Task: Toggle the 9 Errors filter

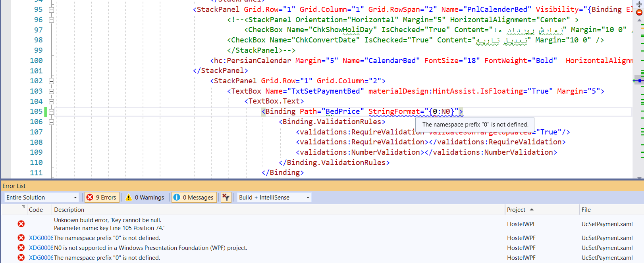Action: pyautogui.click(x=102, y=197)
